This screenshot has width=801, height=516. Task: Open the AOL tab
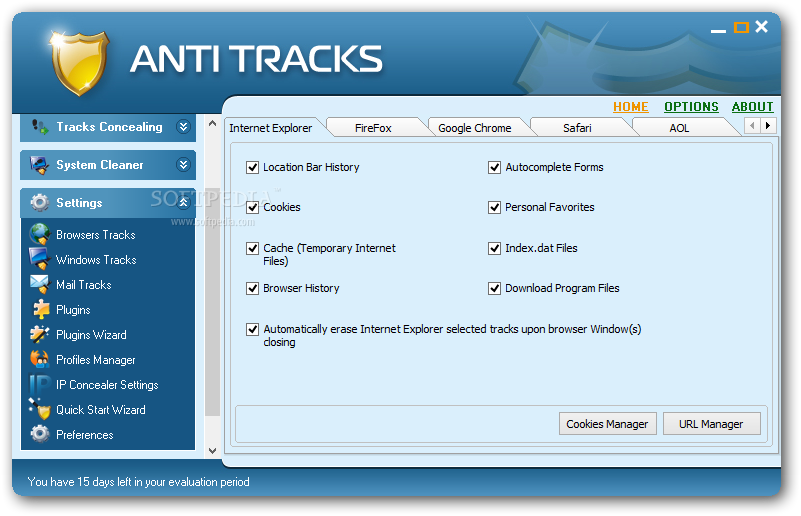679,128
